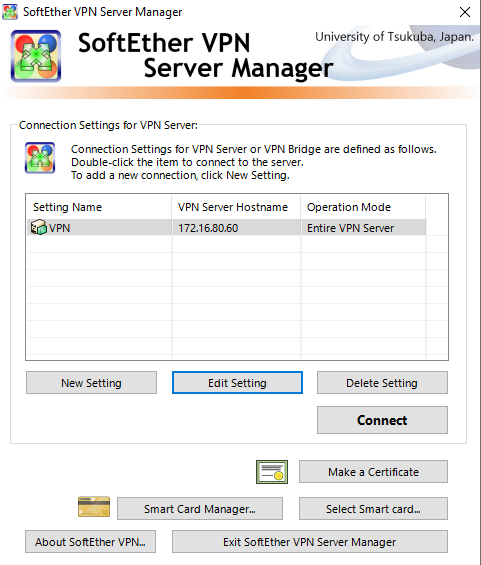Choose Select Smart card option
The image size is (481, 565).
click(x=373, y=509)
